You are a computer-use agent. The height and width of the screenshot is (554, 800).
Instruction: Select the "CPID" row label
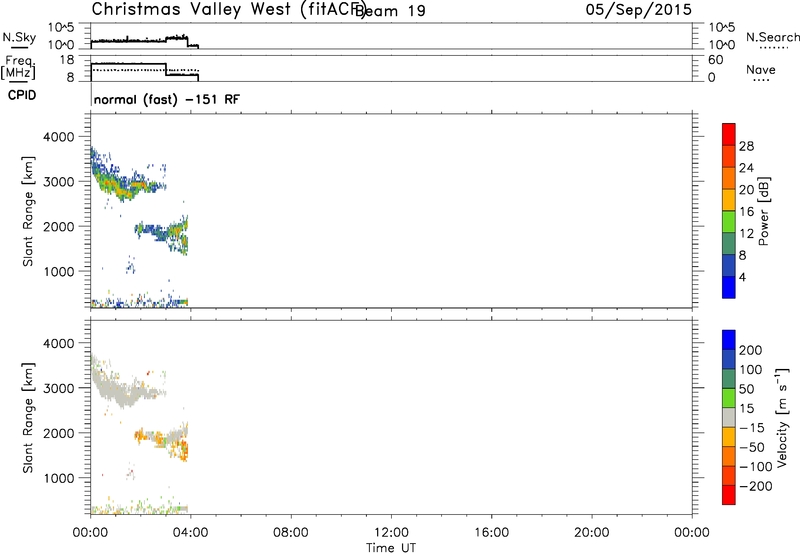[22, 95]
